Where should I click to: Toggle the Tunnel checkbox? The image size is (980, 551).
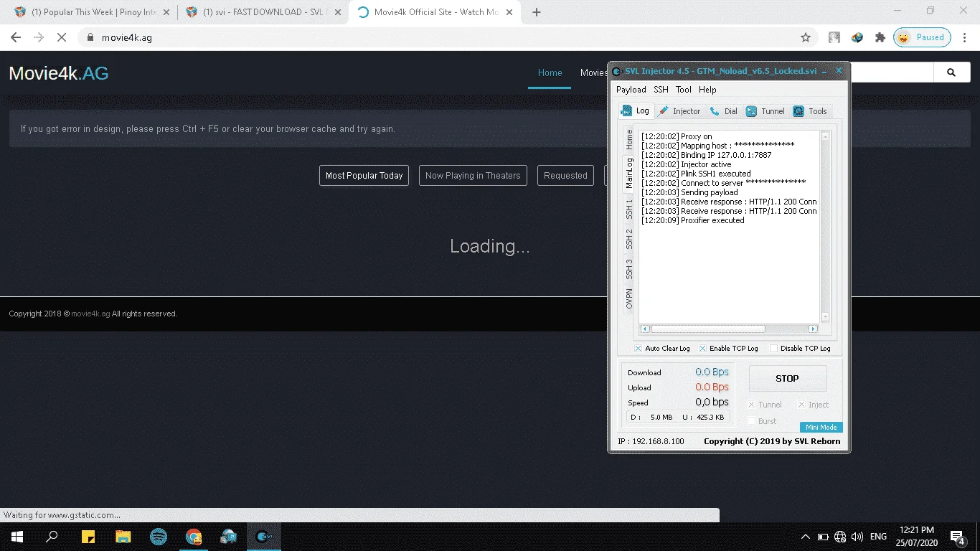click(752, 405)
